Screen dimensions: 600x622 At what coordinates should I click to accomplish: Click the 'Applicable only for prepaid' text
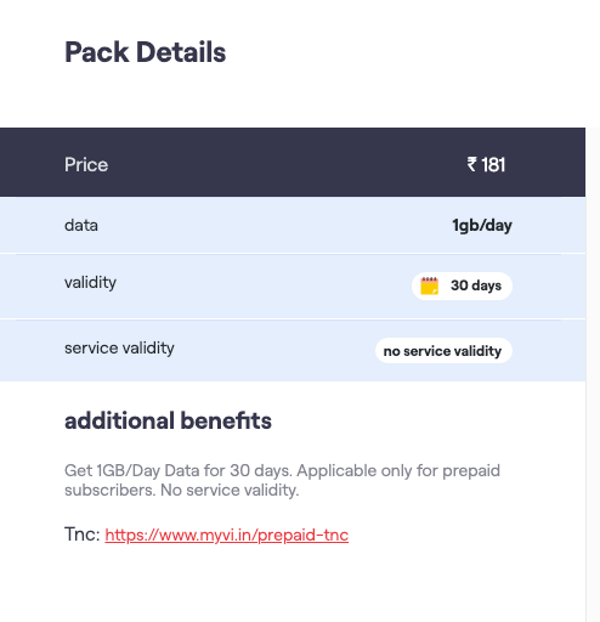[x=398, y=470]
